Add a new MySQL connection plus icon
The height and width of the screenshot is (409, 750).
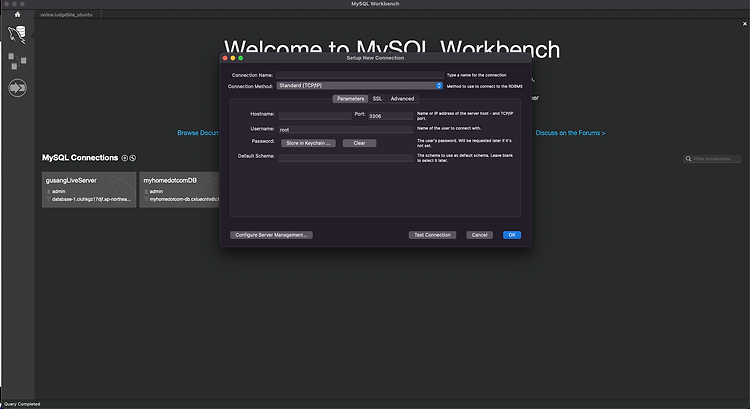(124, 158)
